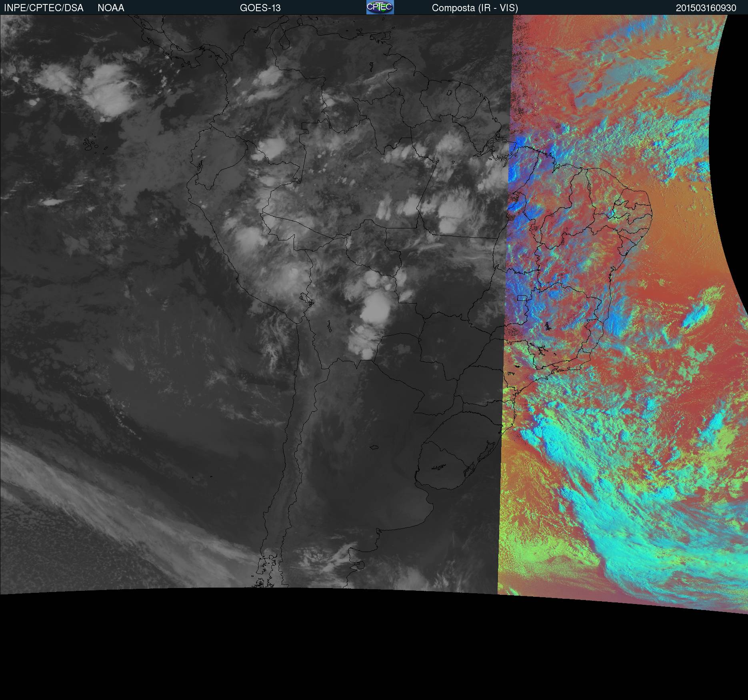Click the Composta (IR - VIS) title
Image resolution: width=748 pixels, height=700 pixels.
(475, 8)
